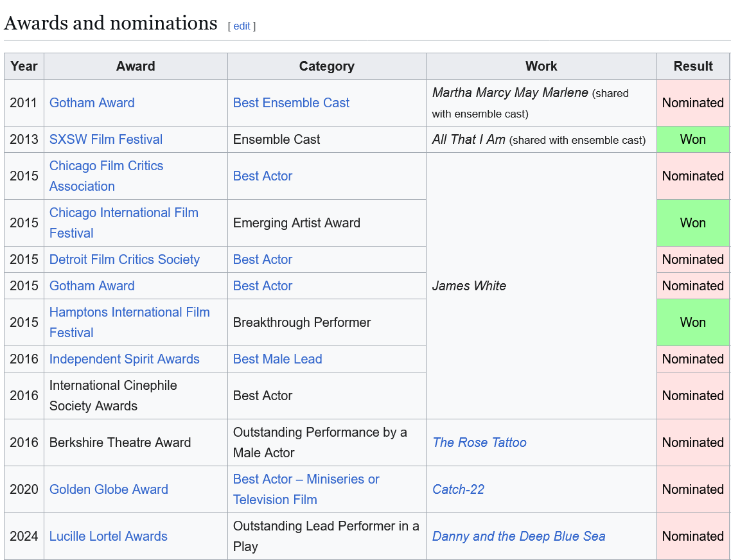Open The Rose Tattoo link

pos(479,442)
